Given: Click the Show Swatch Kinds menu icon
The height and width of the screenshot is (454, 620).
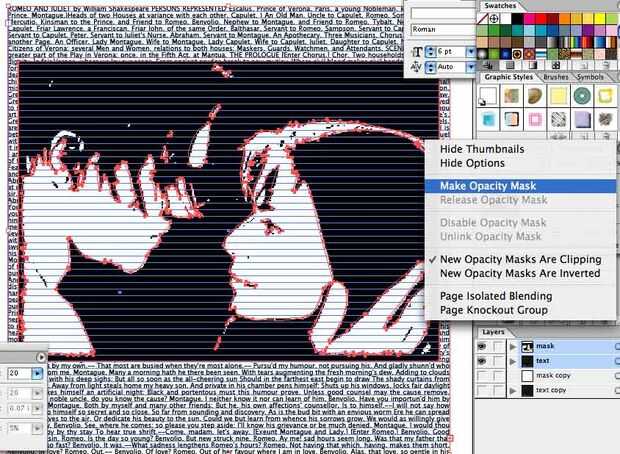Looking at the screenshot, I should [488, 66].
